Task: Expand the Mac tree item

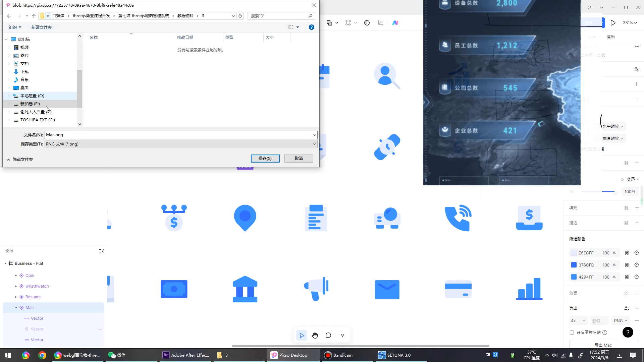Action: 16,307
